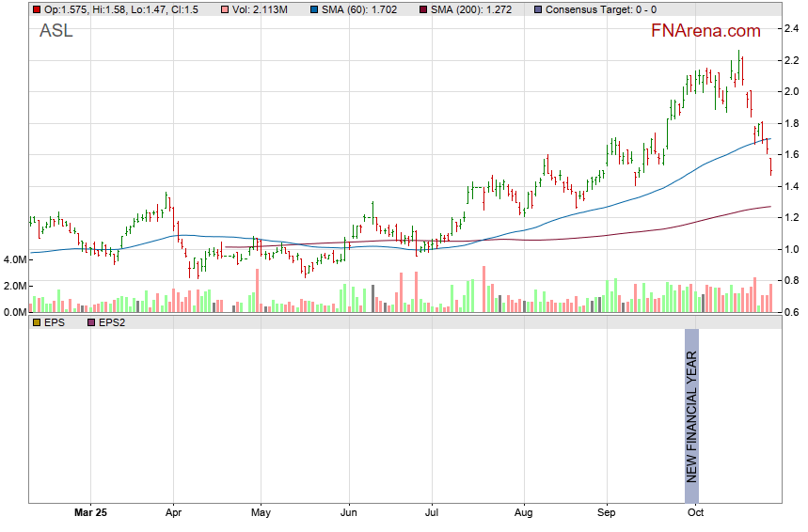Click the red OHLC legend swatch
The height and width of the screenshot is (532, 808).
point(37,9)
